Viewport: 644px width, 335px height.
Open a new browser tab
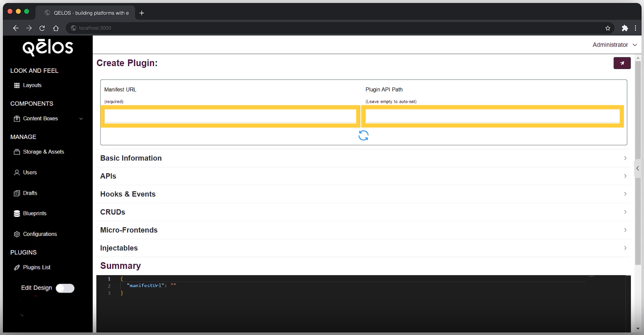pyautogui.click(x=142, y=12)
